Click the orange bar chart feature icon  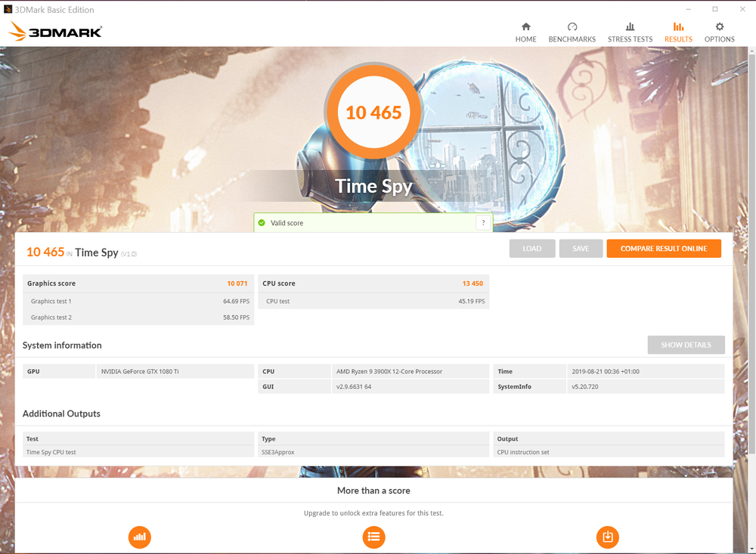pos(139,537)
